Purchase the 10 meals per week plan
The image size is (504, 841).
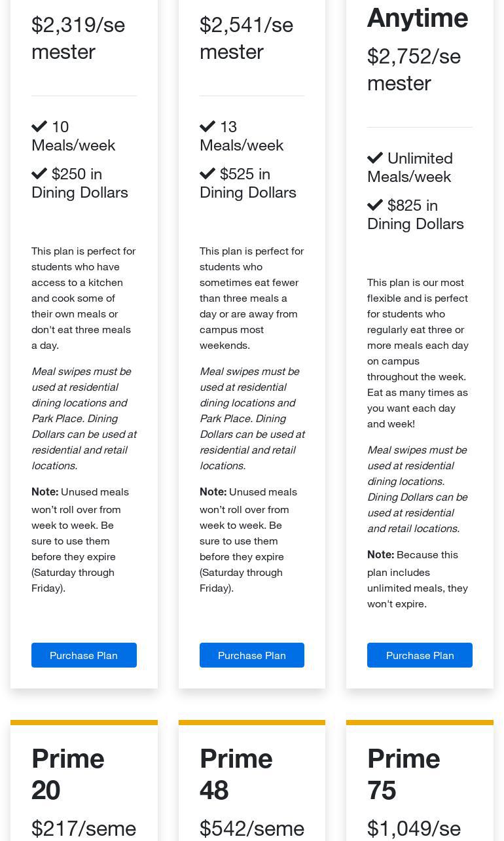[84, 655]
